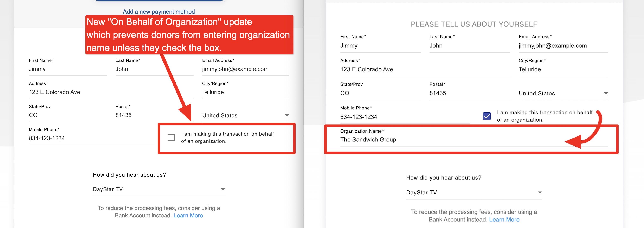This screenshot has height=228, width=644.
Task: Click the Add a new payment method link
Action: pos(159,12)
